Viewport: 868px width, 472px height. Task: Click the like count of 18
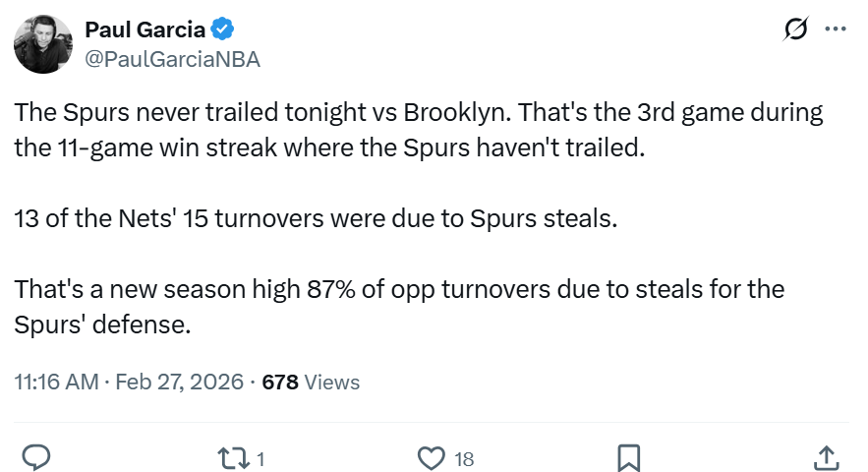pos(464,458)
